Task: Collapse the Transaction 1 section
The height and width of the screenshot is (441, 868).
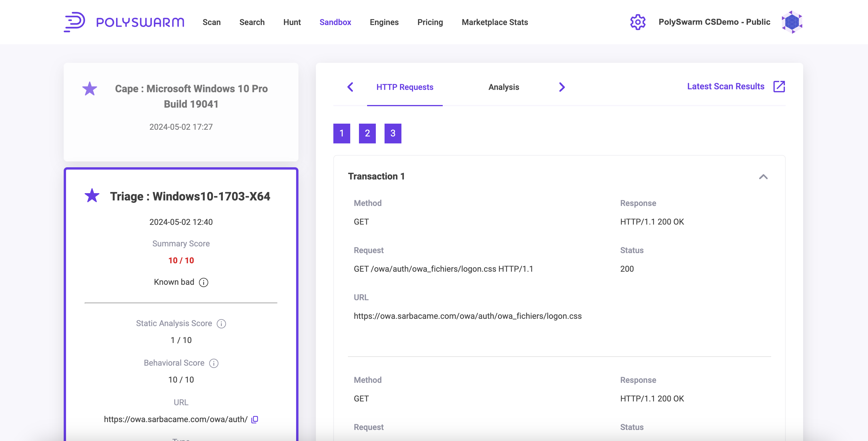Action: pyautogui.click(x=763, y=177)
